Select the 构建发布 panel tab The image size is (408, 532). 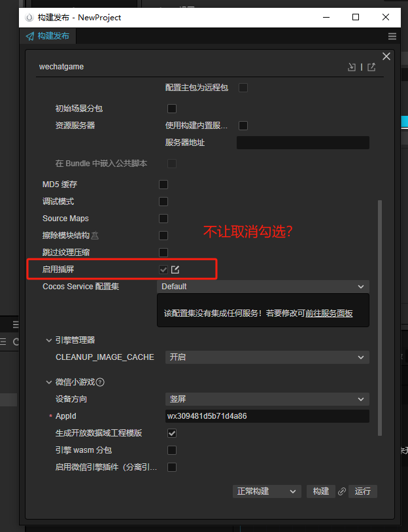tap(48, 36)
